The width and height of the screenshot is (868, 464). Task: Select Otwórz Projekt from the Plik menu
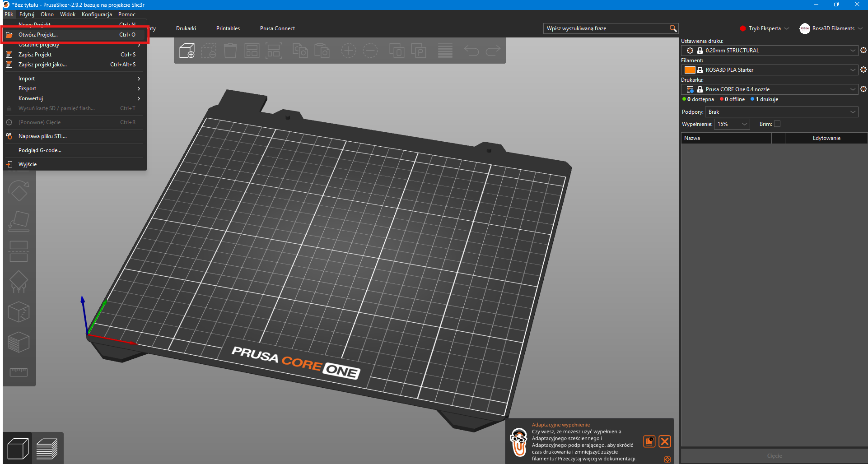point(75,35)
